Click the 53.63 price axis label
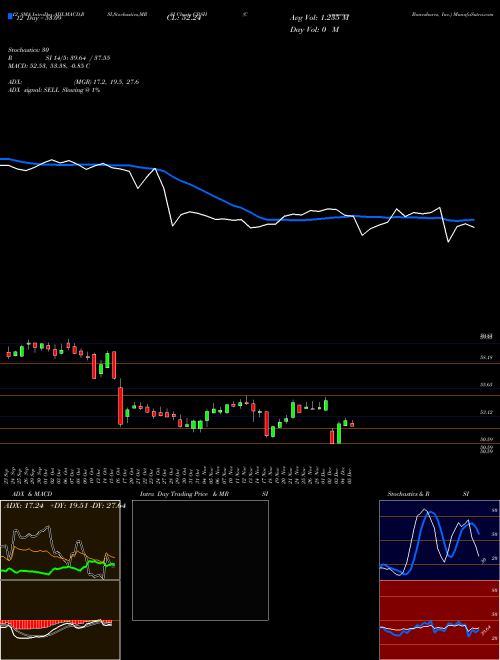Image resolution: width=500 pixels, height=660 pixels. point(486,385)
